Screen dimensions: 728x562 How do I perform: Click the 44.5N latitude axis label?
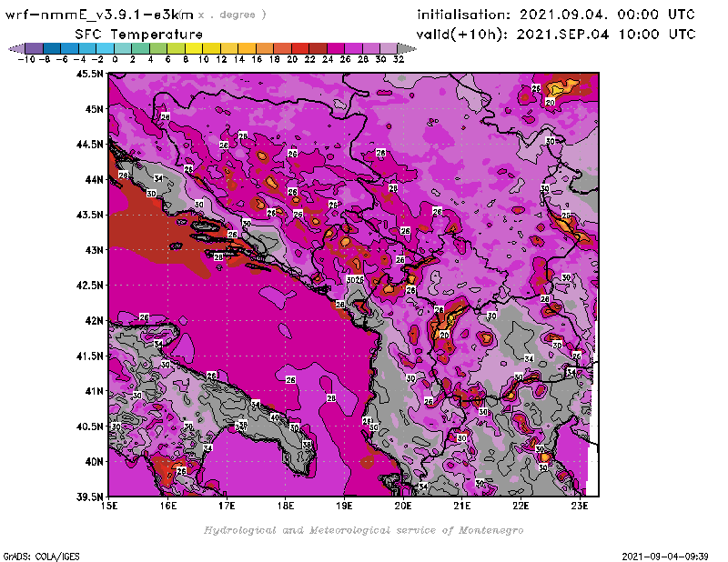point(90,145)
